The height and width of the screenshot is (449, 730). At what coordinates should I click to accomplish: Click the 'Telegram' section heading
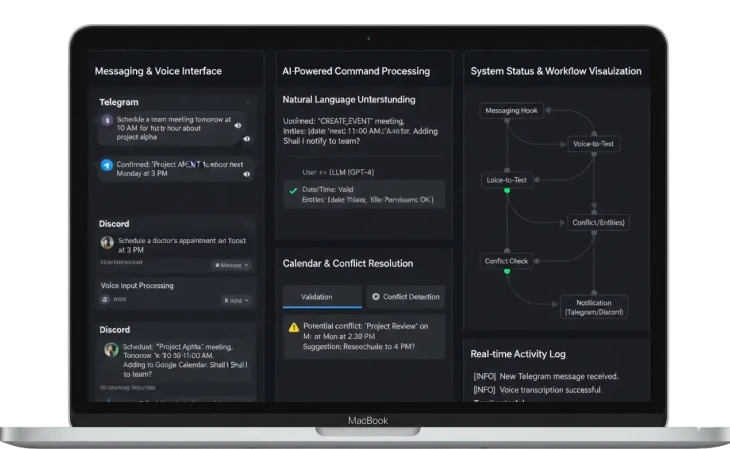119,102
